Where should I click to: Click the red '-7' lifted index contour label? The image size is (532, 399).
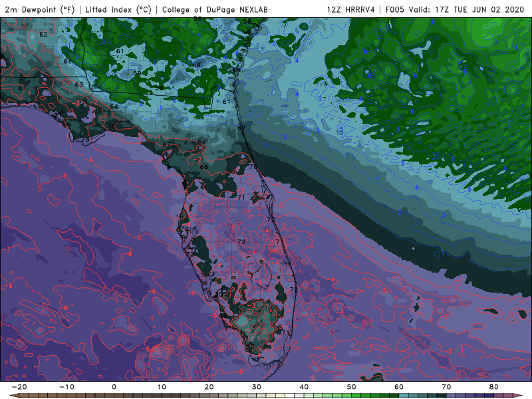pyautogui.click(x=7, y=249)
